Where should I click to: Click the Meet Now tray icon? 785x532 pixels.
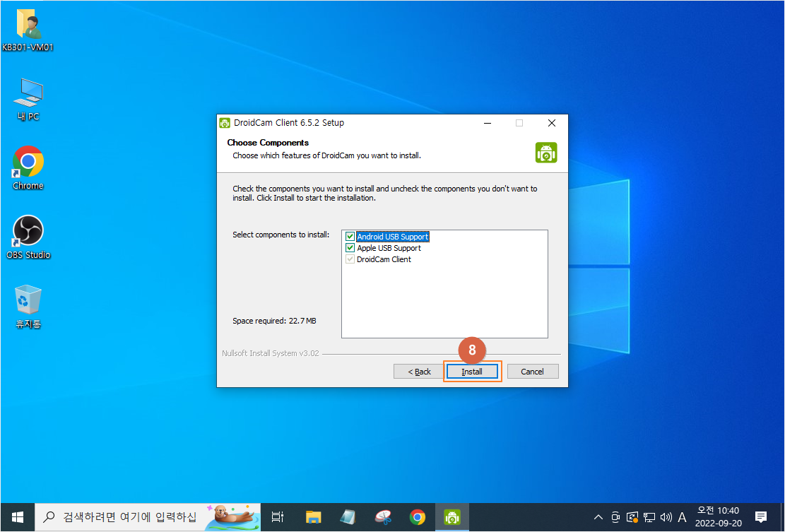pyautogui.click(x=615, y=517)
